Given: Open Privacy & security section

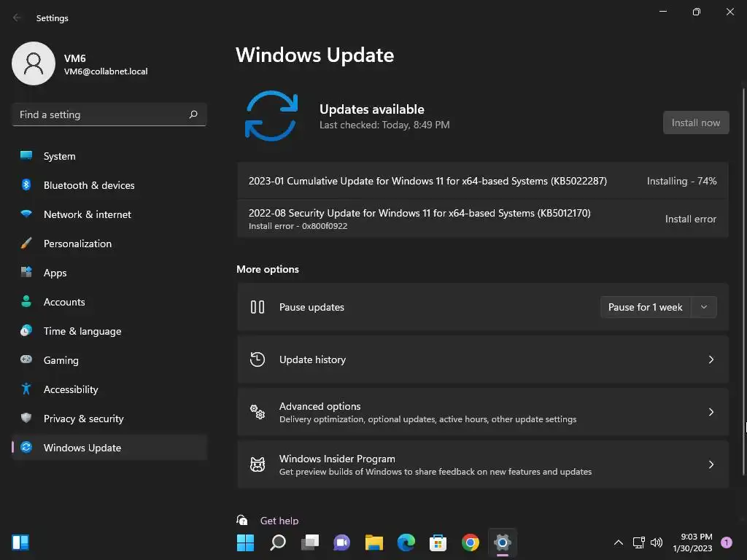Looking at the screenshot, I should coord(109,419).
